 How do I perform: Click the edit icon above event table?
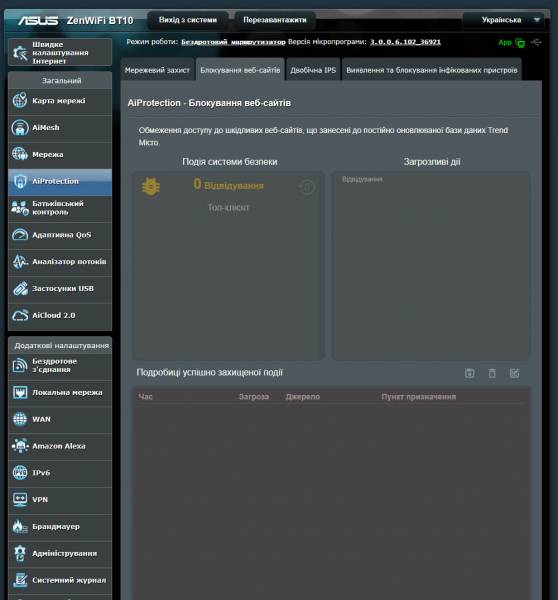[x=514, y=373]
